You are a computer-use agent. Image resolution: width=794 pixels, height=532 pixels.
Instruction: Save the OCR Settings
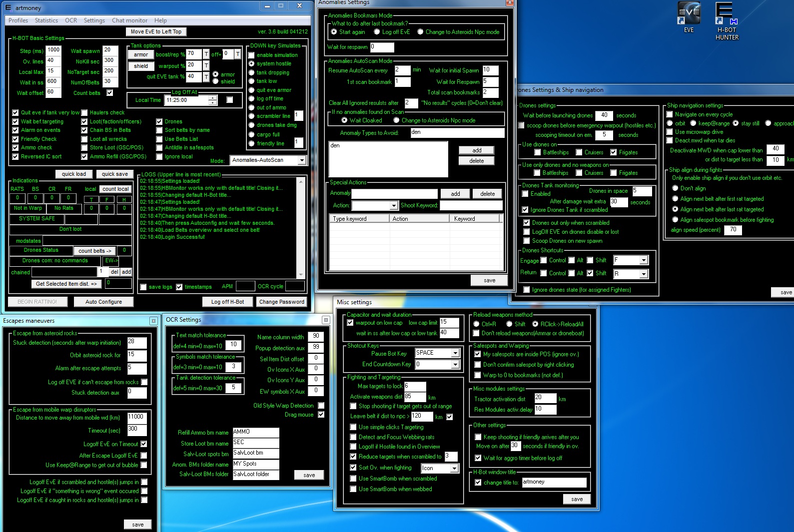309,475
